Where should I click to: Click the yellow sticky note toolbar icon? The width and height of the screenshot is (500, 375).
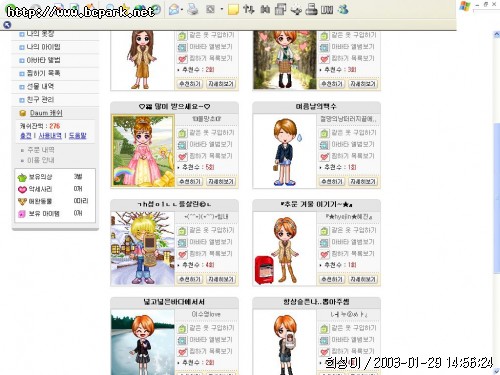[233, 9]
